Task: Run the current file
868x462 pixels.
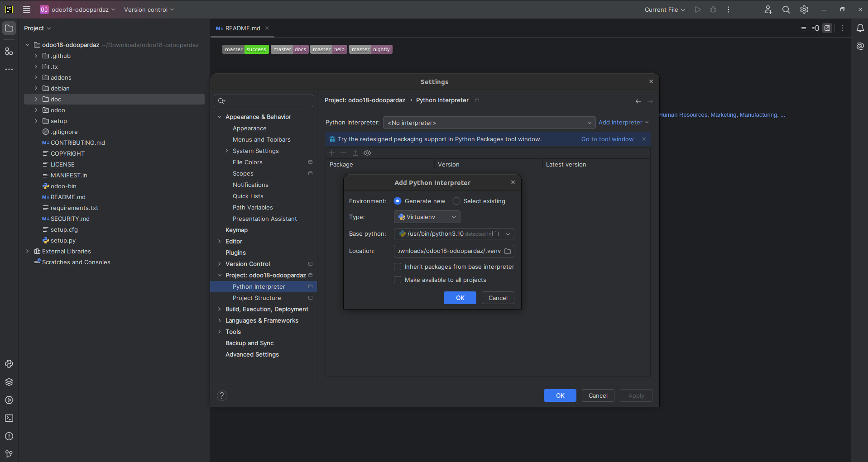Action: point(698,10)
